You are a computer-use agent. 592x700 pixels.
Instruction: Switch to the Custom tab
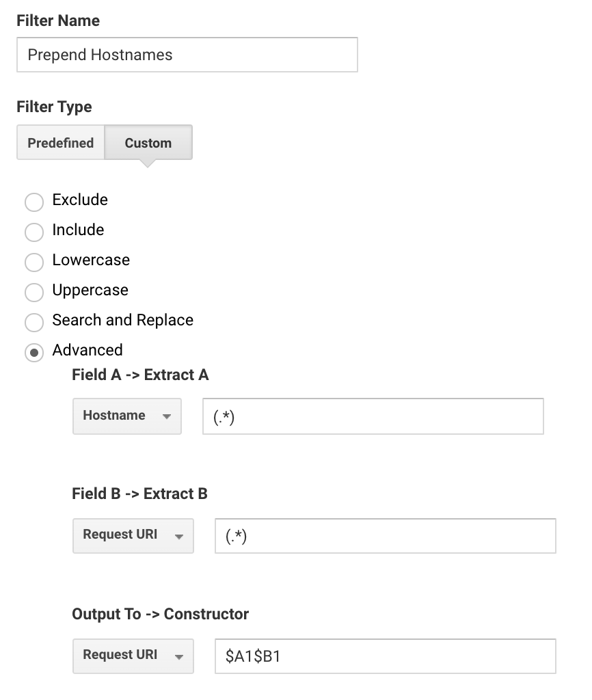tap(148, 143)
